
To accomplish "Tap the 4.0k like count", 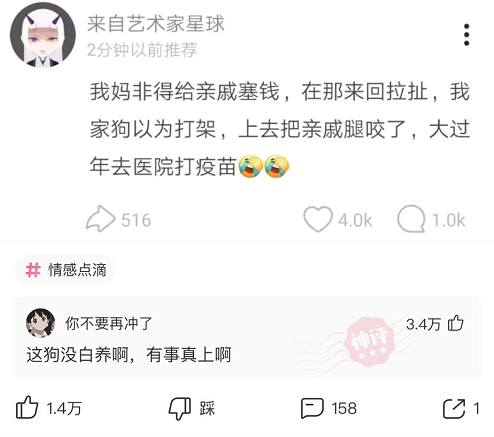I will coord(355,220).
